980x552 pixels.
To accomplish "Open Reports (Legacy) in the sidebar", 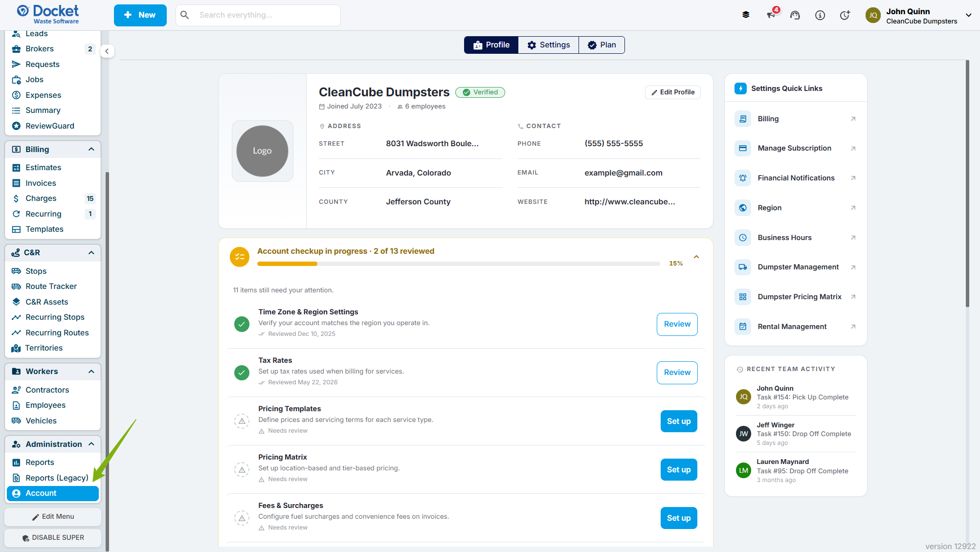I will click(53, 478).
